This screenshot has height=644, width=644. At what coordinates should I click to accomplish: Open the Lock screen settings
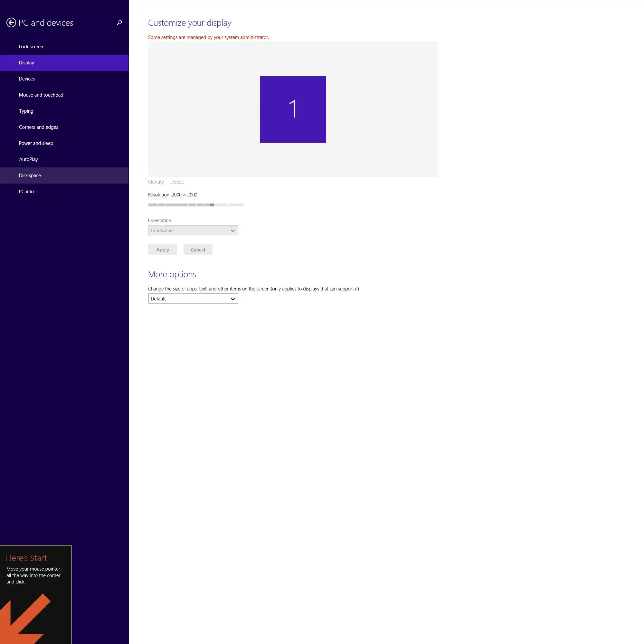pyautogui.click(x=31, y=47)
